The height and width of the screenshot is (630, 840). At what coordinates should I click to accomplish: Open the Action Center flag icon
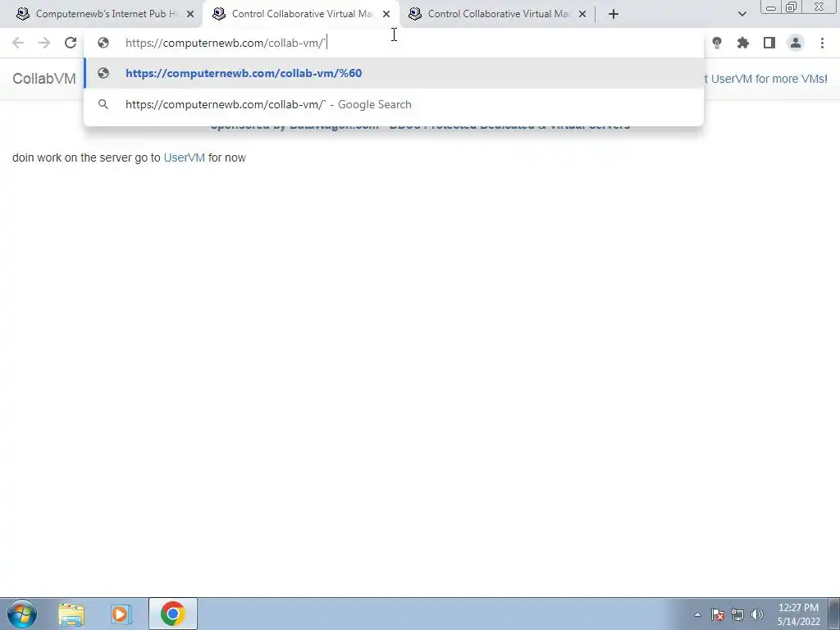tap(718, 614)
